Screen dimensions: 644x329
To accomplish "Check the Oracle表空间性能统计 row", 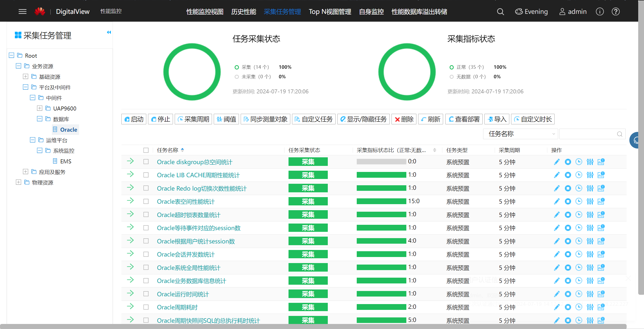I will (x=146, y=201).
